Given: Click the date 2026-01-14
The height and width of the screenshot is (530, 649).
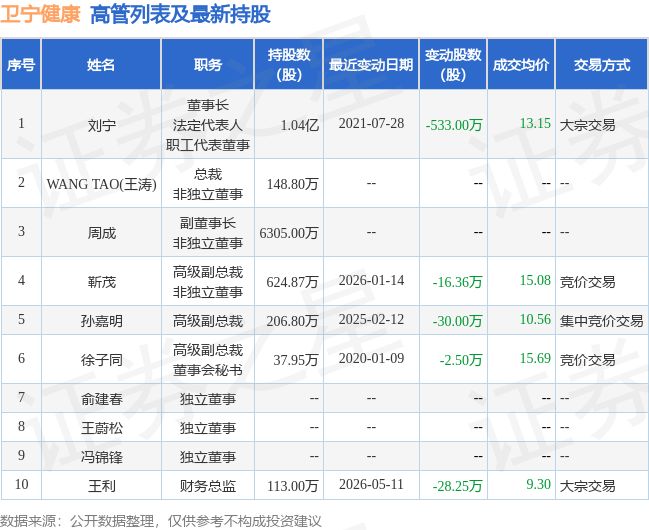Looking at the screenshot, I should (371, 280).
